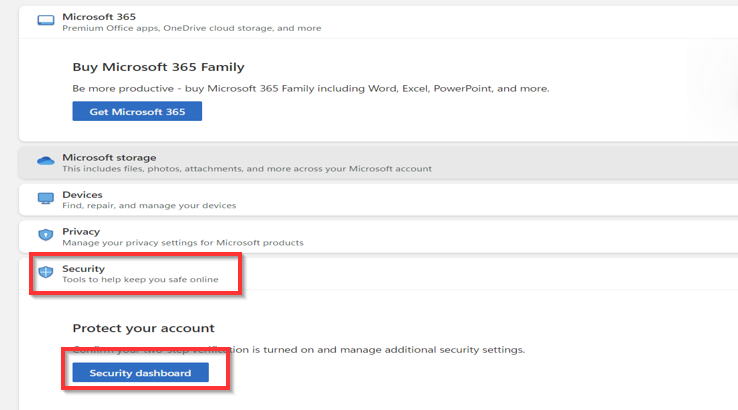This screenshot has width=738, height=410.
Task: Click the two-step verification description text
Action: click(298, 350)
